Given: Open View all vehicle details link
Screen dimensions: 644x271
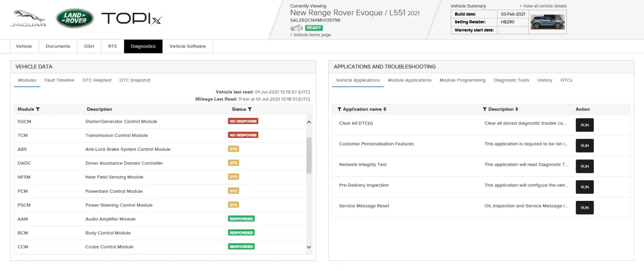Looking at the screenshot, I should click(x=545, y=6).
